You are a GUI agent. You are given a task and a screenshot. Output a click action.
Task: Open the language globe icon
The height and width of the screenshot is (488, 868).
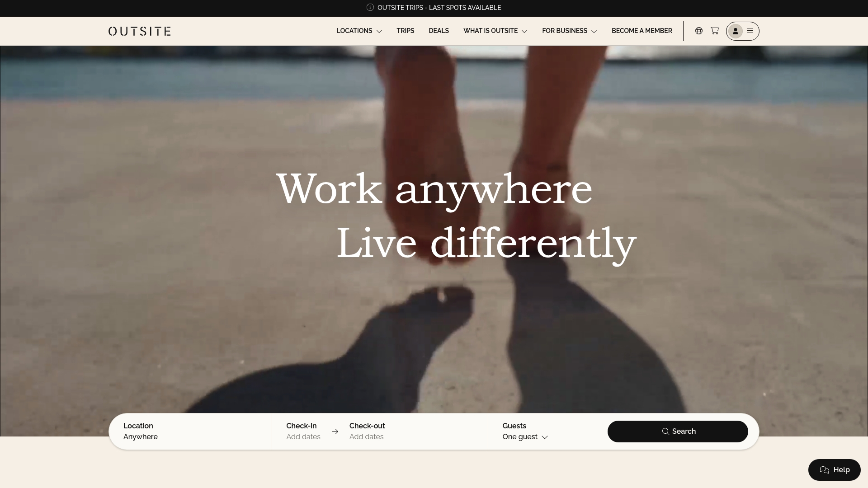[x=699, y=31]
